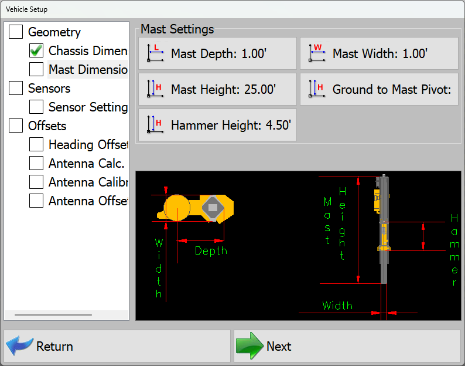The width and height of the screenshot is (465, 366).
Task: Select the Chassis Dimensions tree item
Action: (x=88, y=51)
